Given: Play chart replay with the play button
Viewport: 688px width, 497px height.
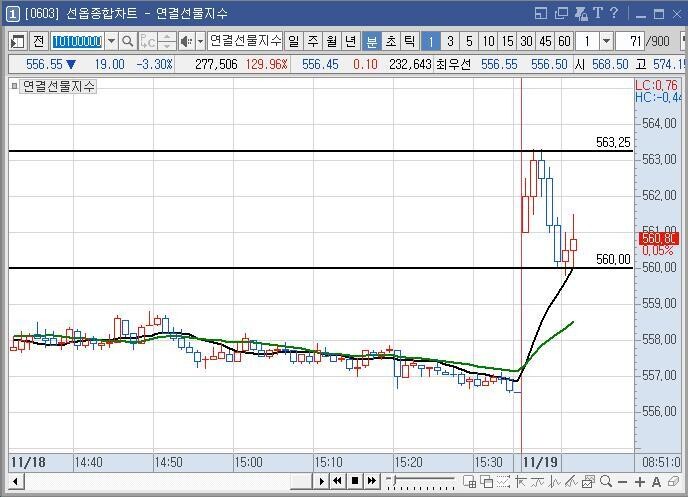Looking at the screenshot, I should 321,482.
